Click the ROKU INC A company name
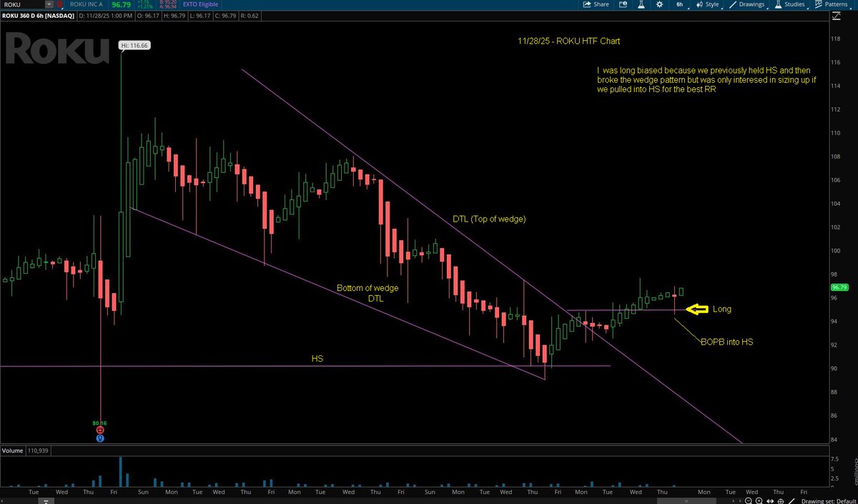 pos(87,4)
